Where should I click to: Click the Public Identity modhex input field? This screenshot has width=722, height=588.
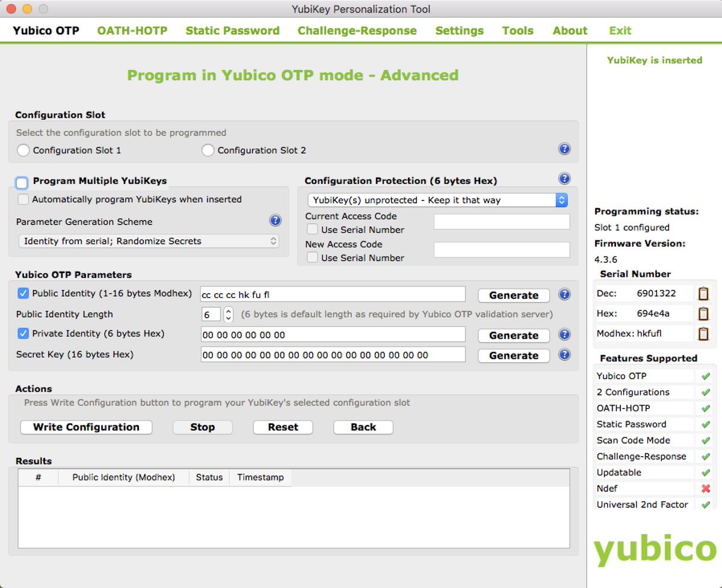click(x=333, y=294)
